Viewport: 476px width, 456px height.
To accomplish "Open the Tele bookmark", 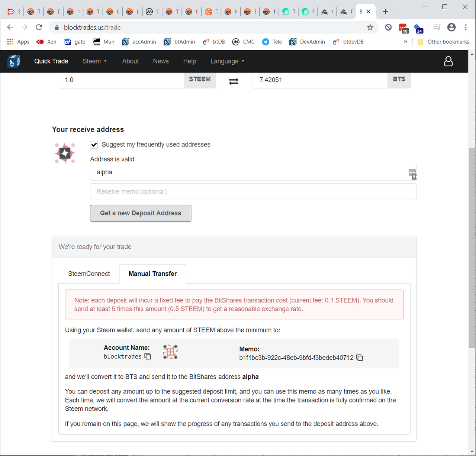I will tap(272, 42).
